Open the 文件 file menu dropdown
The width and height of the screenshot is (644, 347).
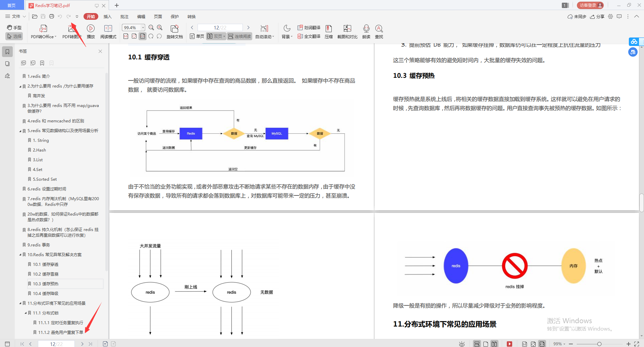point(15,16)
